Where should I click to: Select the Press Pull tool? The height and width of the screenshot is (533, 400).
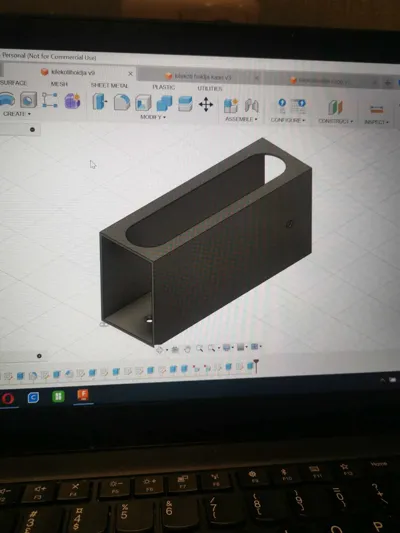100,102
